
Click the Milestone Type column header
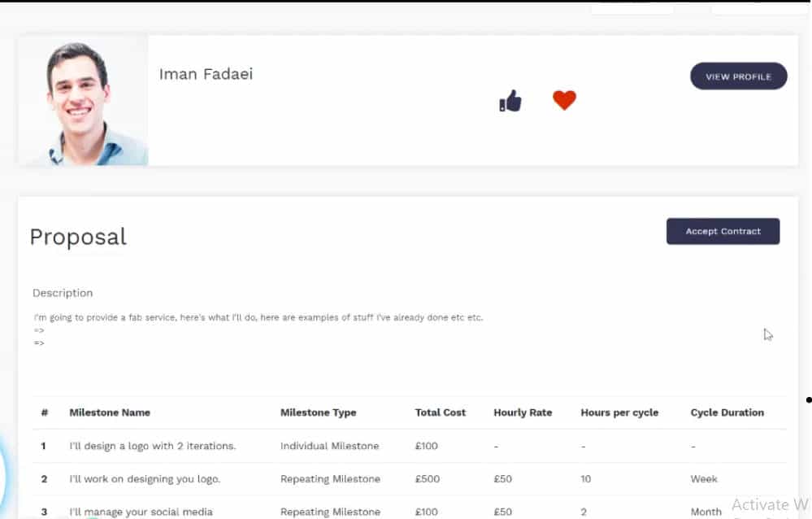[x=318, y=412]
